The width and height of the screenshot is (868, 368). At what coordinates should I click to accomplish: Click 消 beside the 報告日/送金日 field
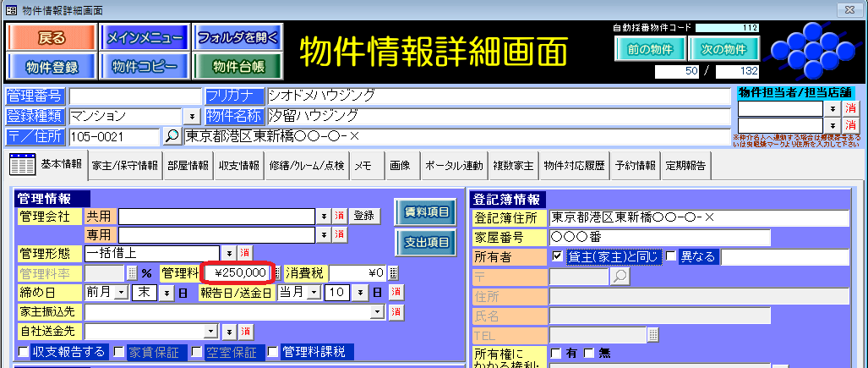point(396,292)
